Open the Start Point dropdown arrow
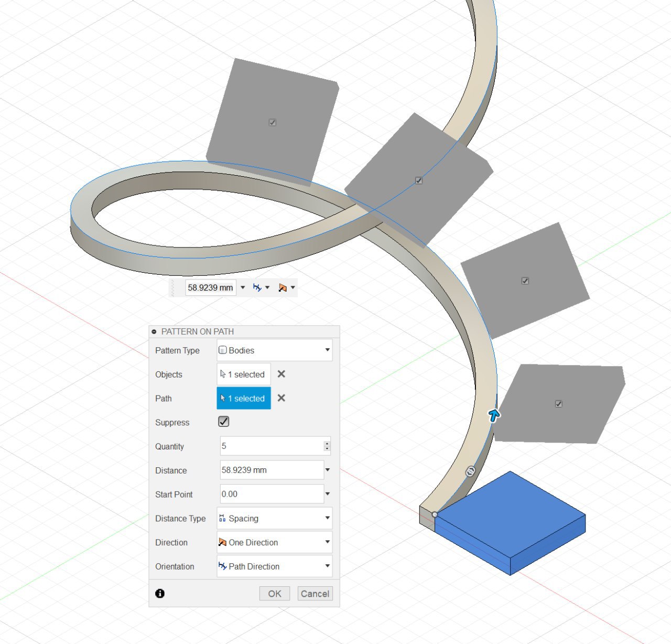671x644 pixels. click(328, 494)
